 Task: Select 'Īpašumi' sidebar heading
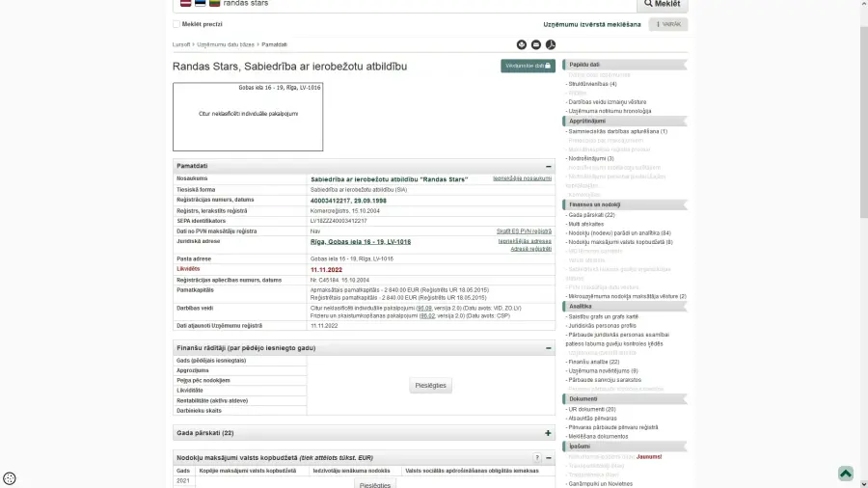point(625,447)
